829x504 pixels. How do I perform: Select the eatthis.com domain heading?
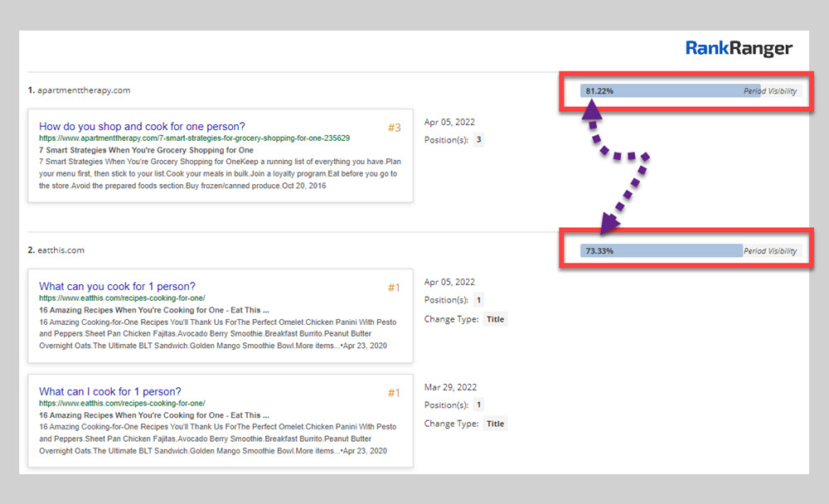[x=60, y=250]
